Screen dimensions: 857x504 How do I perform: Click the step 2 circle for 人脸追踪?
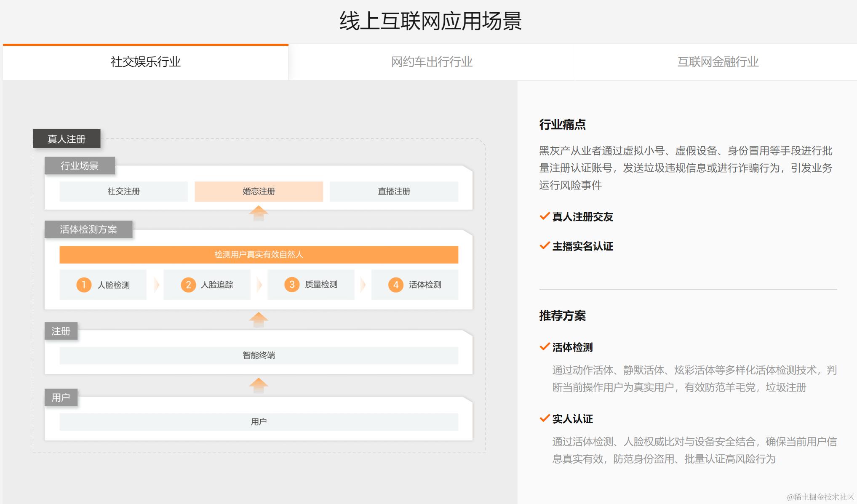click(188, 285)
